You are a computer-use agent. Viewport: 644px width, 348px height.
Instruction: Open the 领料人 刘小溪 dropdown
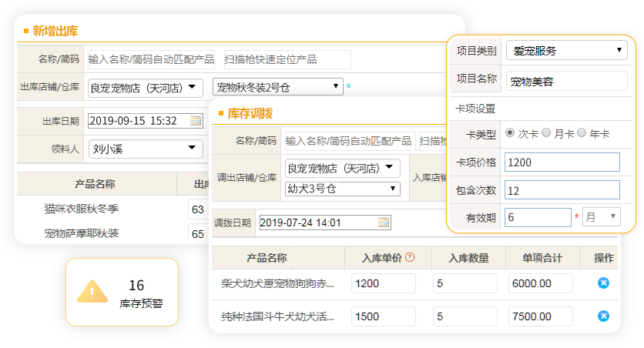coord(146,149)
